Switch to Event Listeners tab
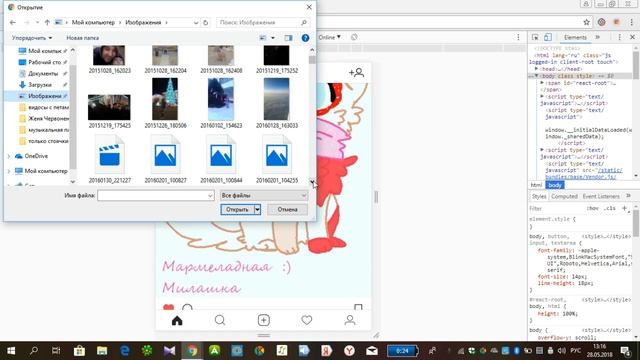The width and height of the screenshot is (640, 360). pos(601,196)
